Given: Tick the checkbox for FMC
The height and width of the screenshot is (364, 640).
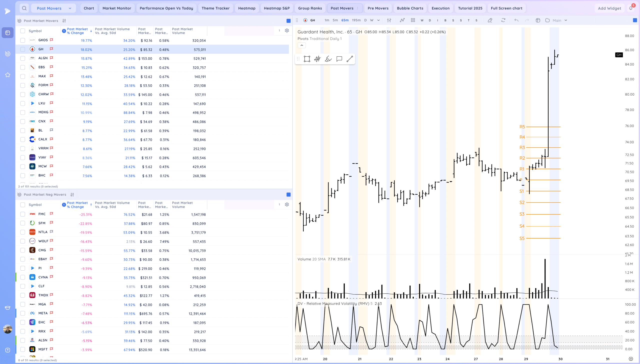Looking at the screenshot, I should 23,214.
